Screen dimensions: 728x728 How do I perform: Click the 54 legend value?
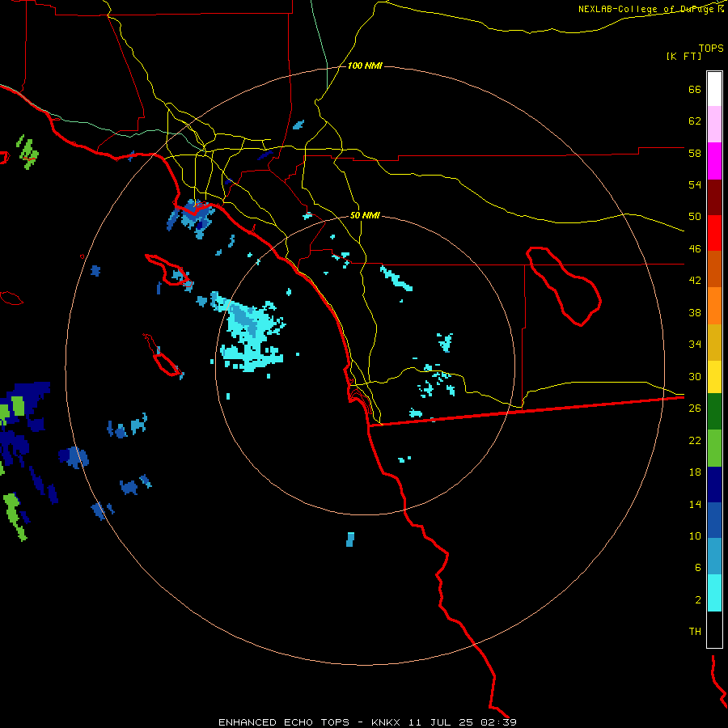coord(695,184)
